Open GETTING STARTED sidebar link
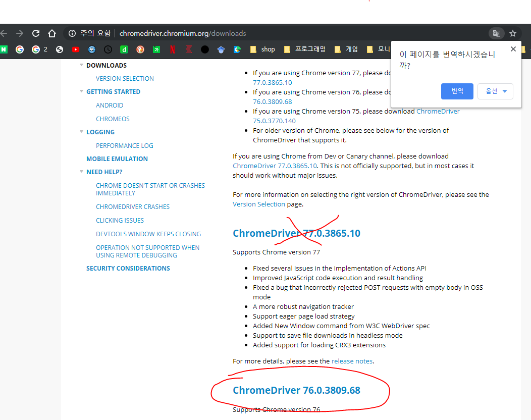 (113, 92)
